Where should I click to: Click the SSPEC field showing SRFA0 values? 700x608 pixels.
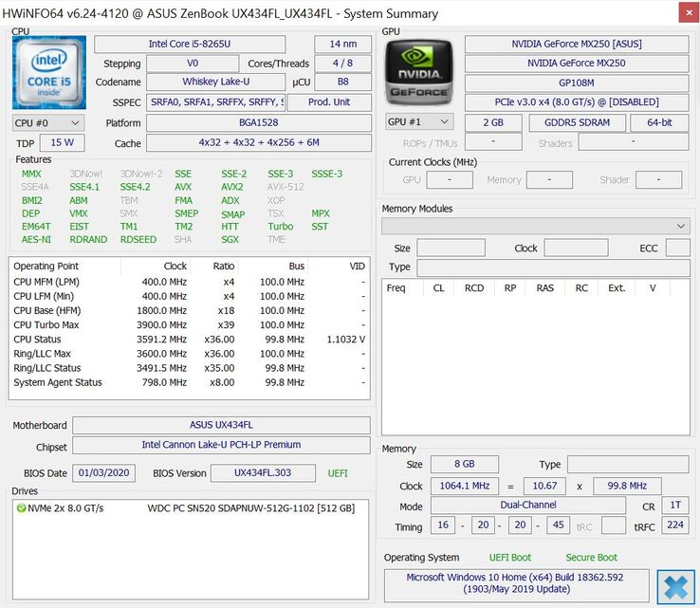pos(215,102)
